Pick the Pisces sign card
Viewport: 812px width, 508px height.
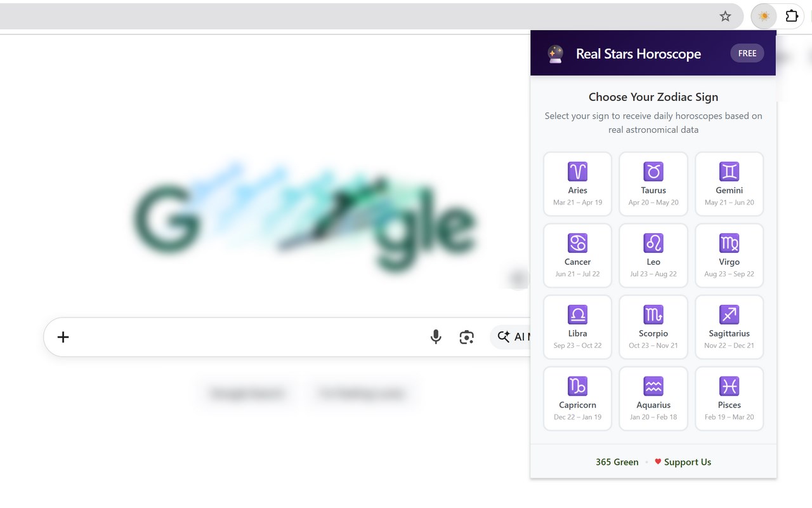(730, 399)
